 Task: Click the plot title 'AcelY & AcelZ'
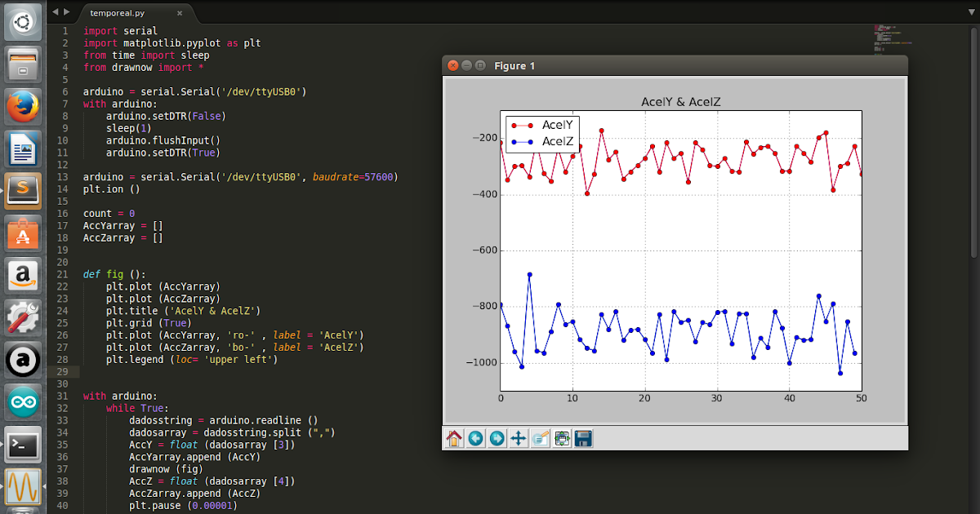click(680, 102)
